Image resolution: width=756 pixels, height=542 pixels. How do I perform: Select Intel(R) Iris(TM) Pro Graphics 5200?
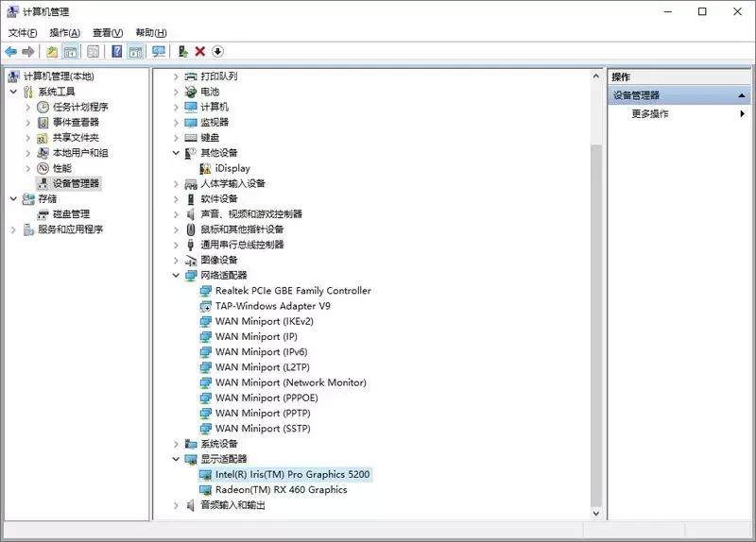(x=292, y=475)
